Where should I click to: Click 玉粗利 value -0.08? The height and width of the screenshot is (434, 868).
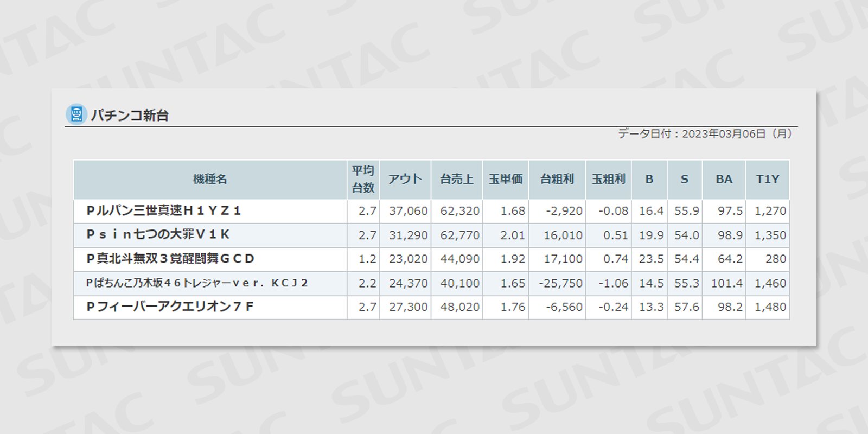(x=614, y=211)
